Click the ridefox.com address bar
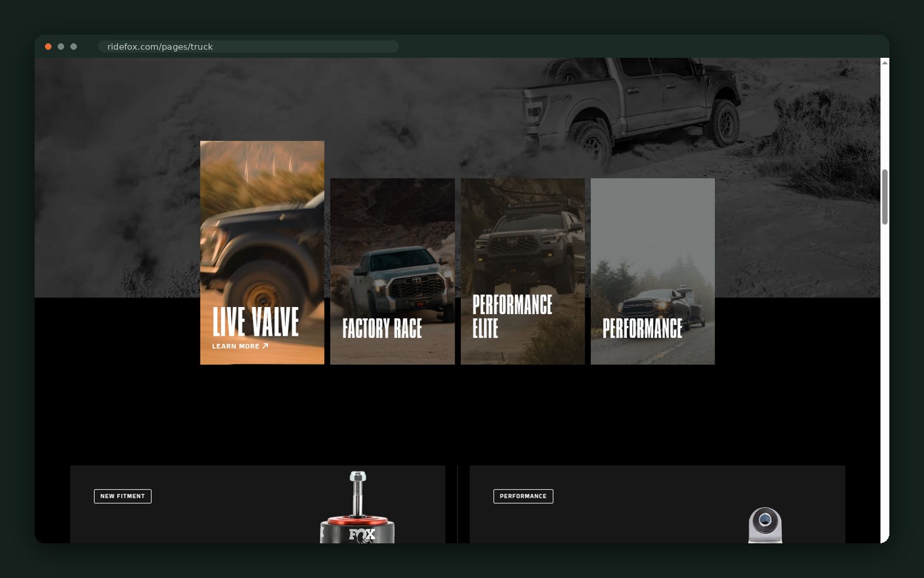924x578 pixels. pos(248,47)
